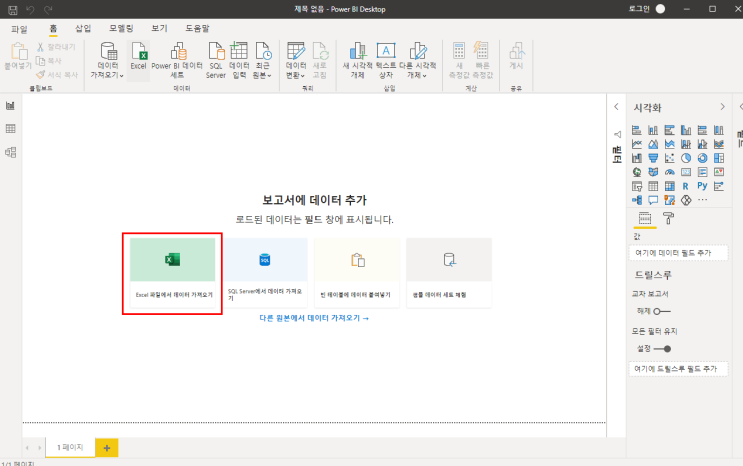Select the KPI visual
This screenshot has width=743, height=466.
point(719,172)
